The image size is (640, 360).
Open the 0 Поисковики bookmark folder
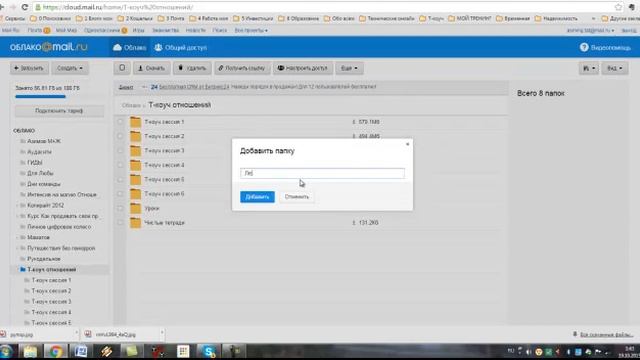point(51,18)
